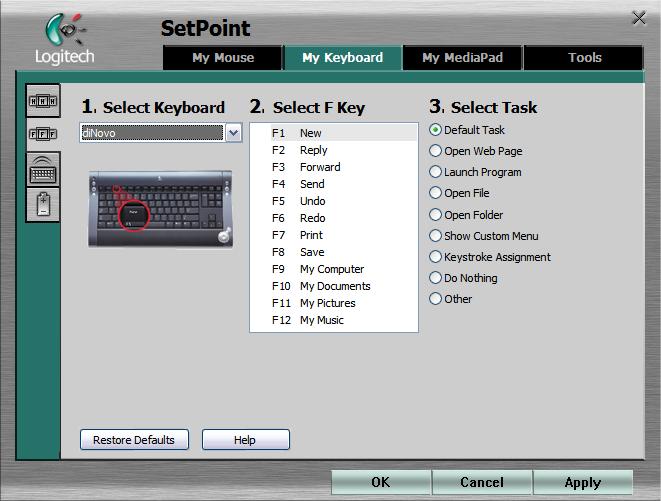Choose the Launch Program option
The width and height of the screenshot is (661, 501).
(435, 172)
